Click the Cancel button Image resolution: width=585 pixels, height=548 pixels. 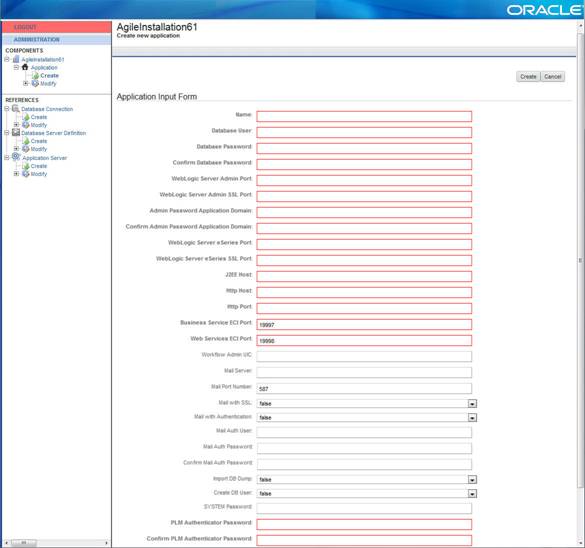coord(553,76)
